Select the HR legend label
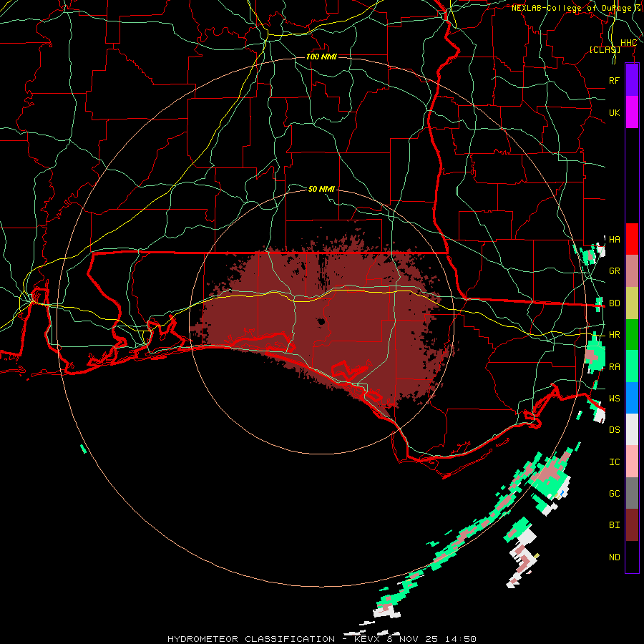Image resolution: width=644 pixels, height=644 pixels. 614,335
